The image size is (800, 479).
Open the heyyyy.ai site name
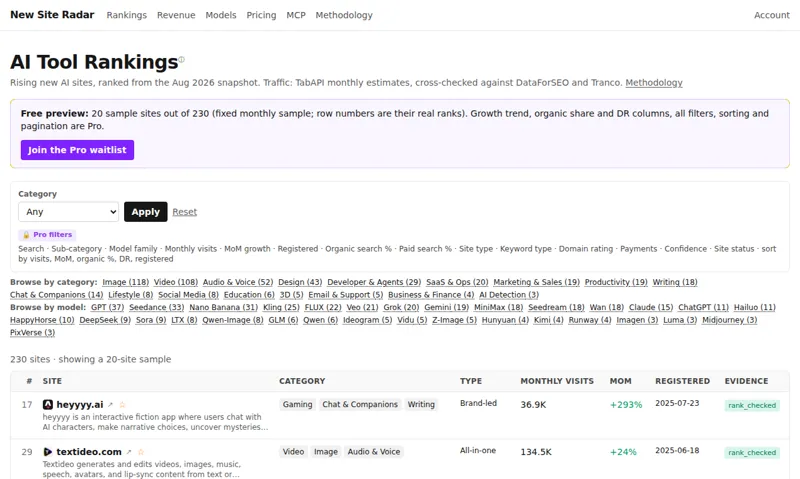80,405
